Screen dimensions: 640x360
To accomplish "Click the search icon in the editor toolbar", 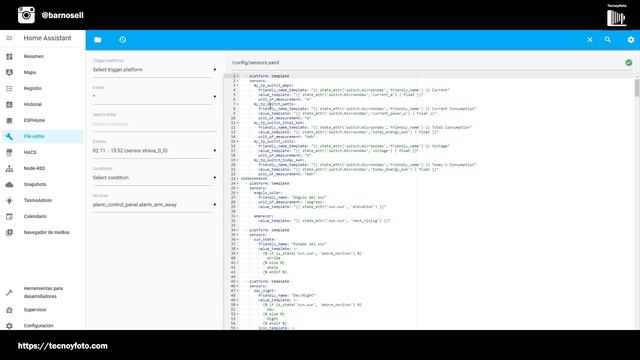I will pyautogui.click(x=608, y=40).
